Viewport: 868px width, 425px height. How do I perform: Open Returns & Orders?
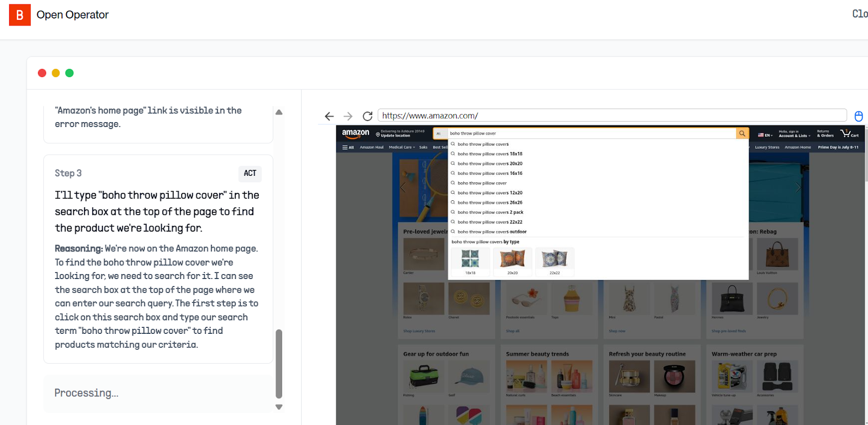[825, 134]
